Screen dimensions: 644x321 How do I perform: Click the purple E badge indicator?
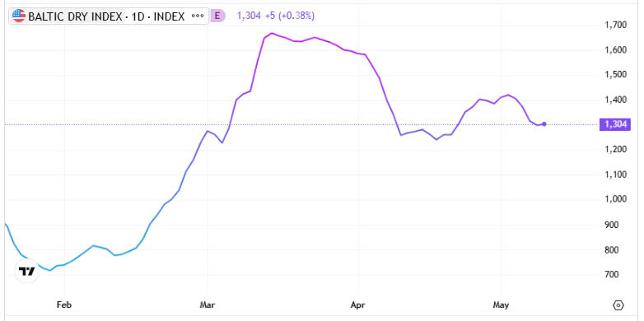(217, 16)
